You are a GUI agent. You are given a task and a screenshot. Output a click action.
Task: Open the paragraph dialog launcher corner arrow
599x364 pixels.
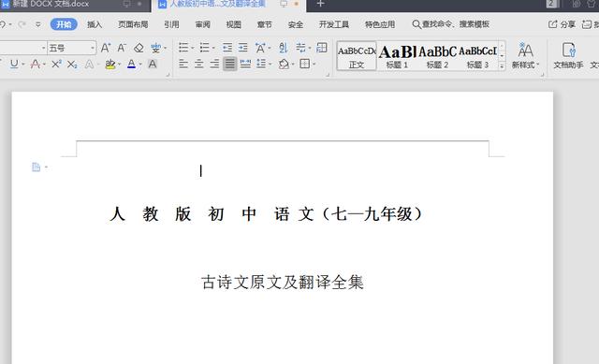(328, 75)
